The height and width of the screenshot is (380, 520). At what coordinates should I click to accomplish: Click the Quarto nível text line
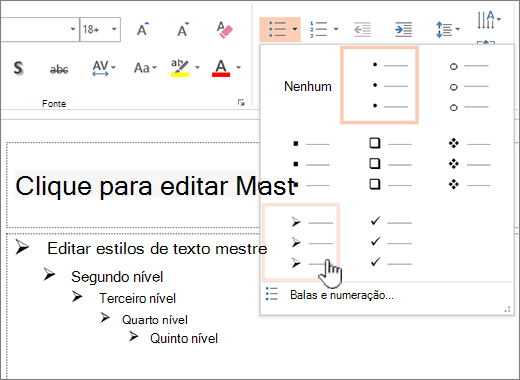[155, 320]
